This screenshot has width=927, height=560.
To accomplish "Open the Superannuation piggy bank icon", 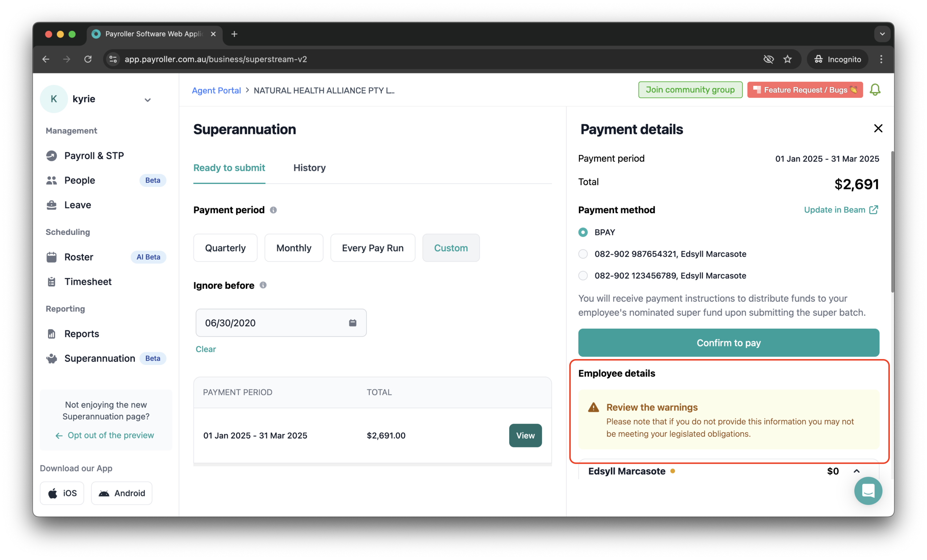I will (x=52, y=358).
